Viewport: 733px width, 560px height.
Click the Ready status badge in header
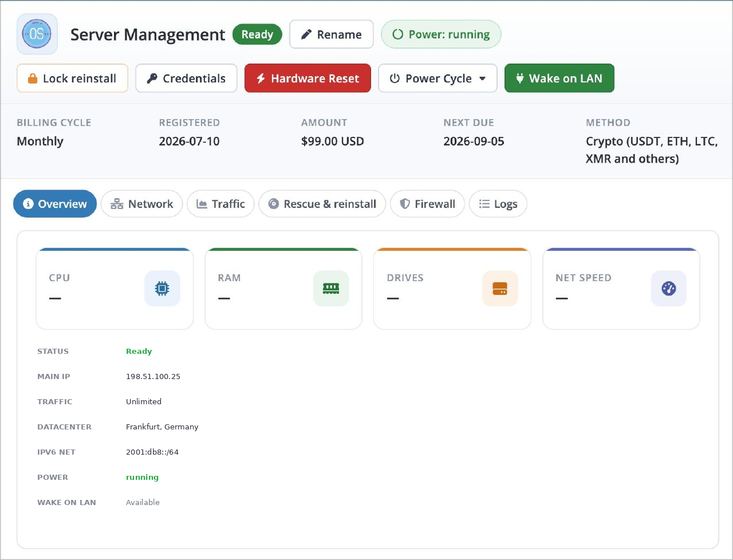(x=257, y=34)
